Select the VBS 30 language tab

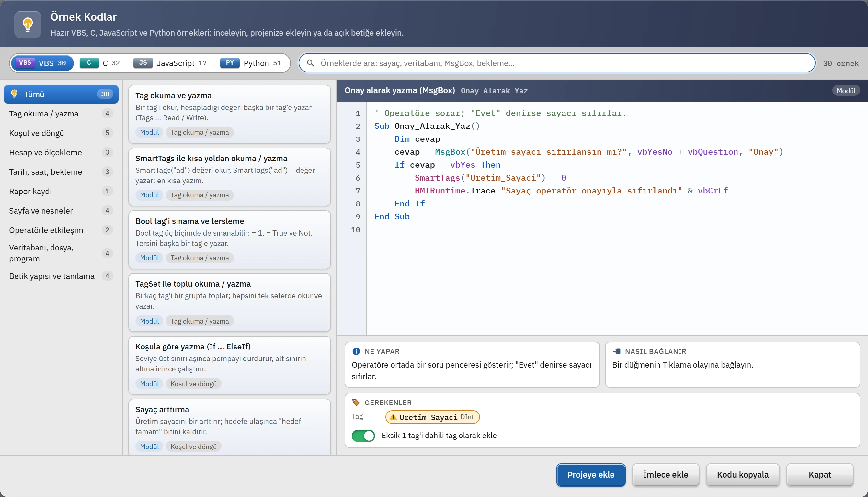pyautogui.click(x=42, y=63)
